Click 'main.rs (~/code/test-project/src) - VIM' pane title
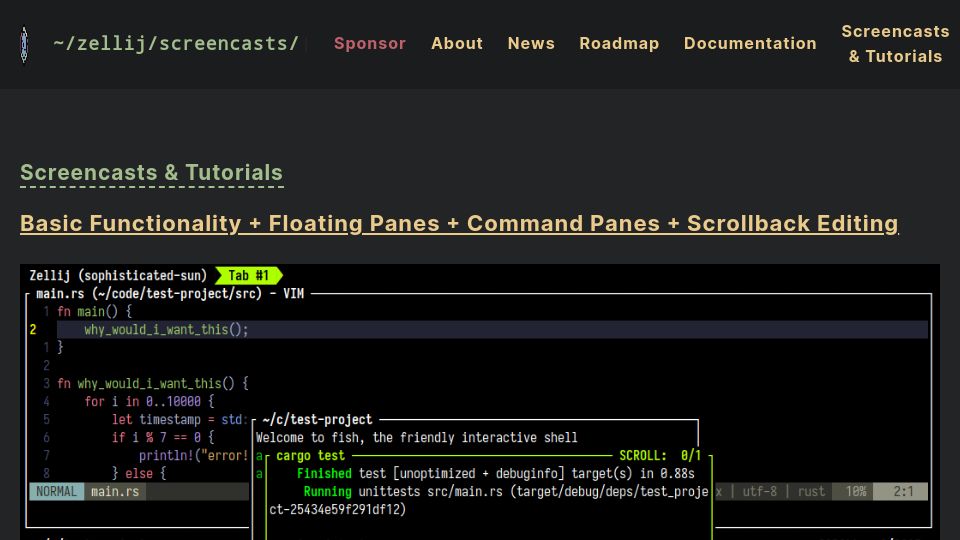Screen dimensions: 960x540 tap(170, 294)
